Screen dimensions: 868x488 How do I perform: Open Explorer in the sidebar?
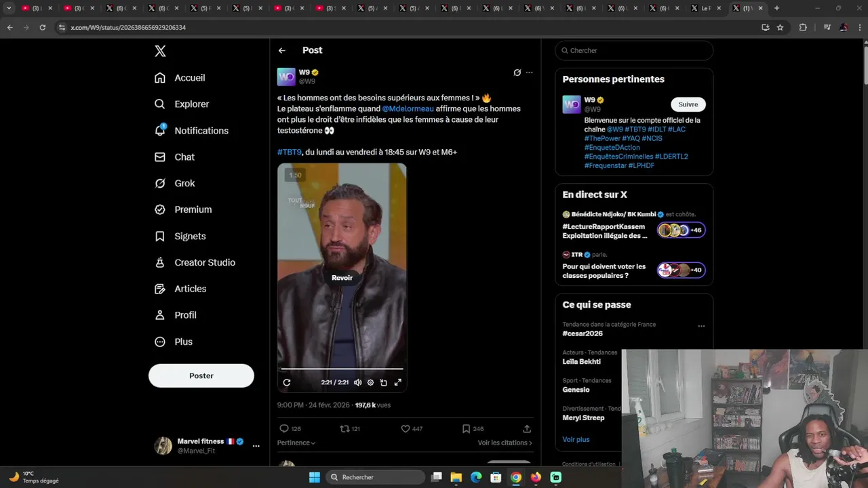[182, 104]
